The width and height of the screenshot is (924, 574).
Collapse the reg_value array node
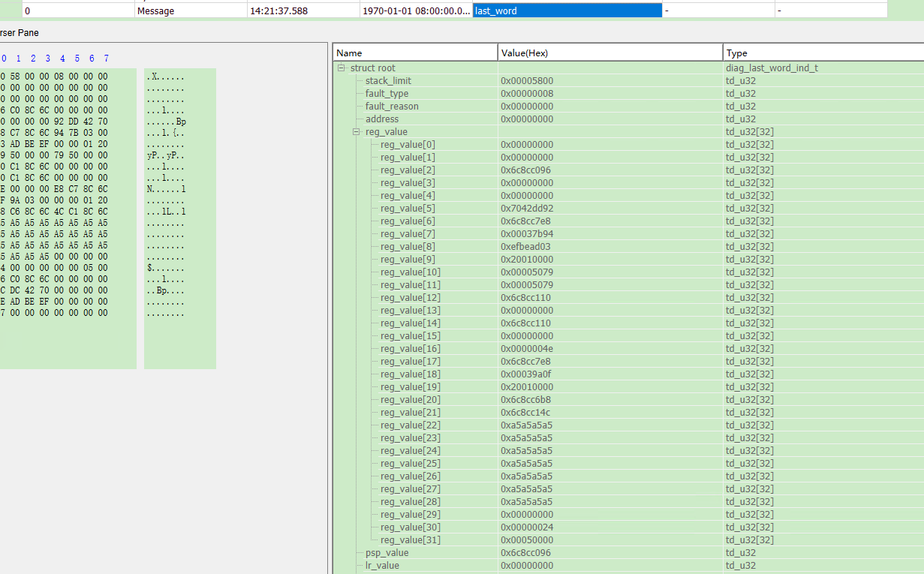pyautogui.click(x=357, y=132)
